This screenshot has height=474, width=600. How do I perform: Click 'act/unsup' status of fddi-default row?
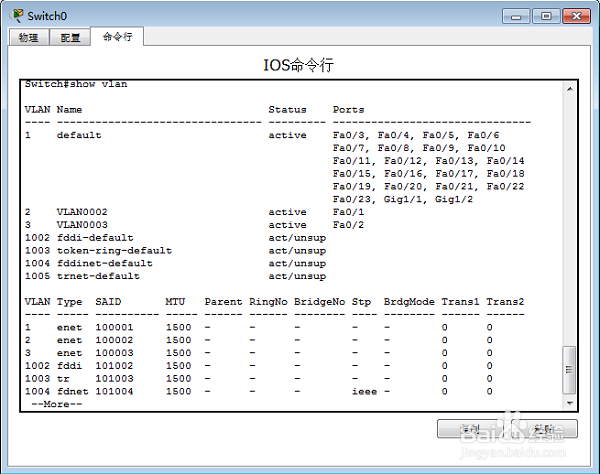[297, 238]
